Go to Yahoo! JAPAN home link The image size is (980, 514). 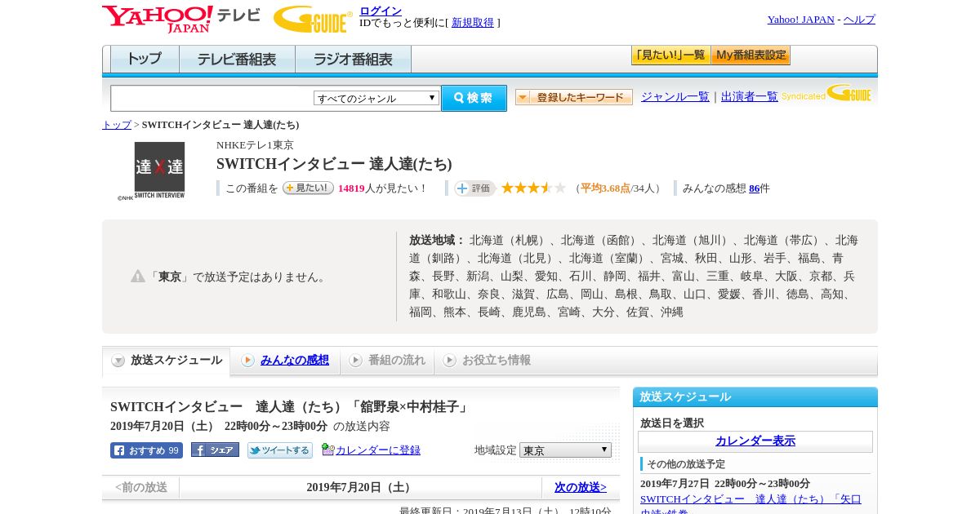tap(800, 20)
